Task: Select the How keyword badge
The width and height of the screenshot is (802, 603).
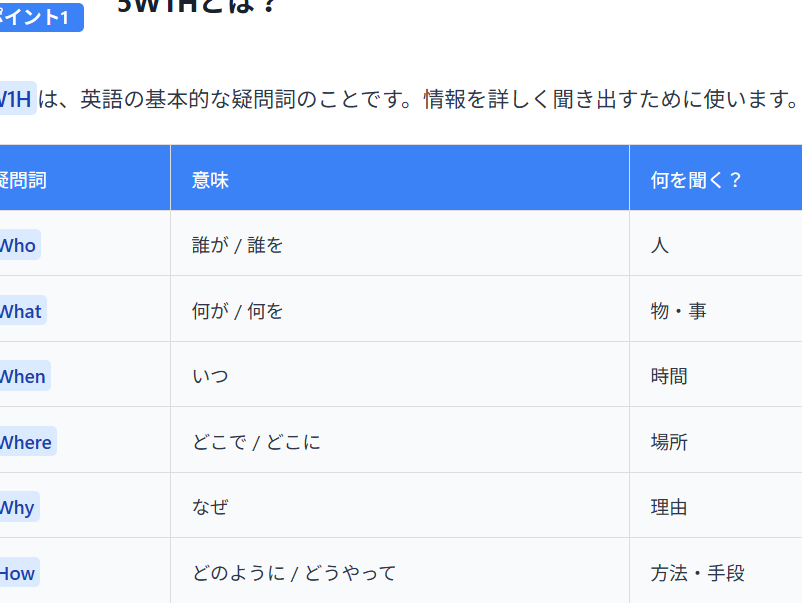Action: coord(18,573)
